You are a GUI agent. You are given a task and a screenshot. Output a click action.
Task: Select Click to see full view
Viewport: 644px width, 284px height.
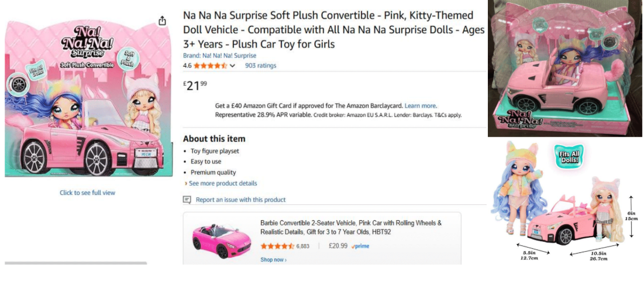click(87, 193)
